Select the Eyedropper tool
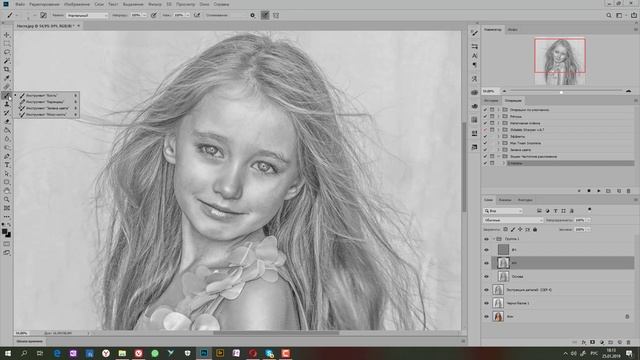Screen dimensions: 640x360 click(x=7, y=78)
